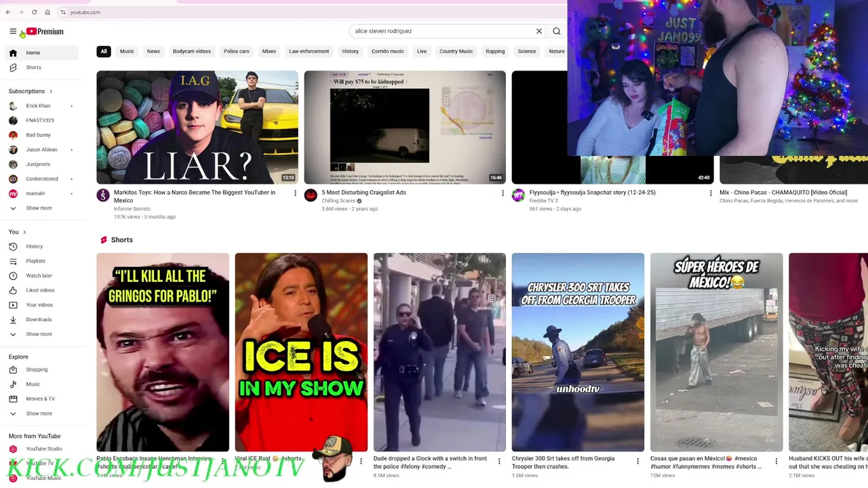Select Bodycam videos filter chip
Image resolution: width=868 pixels, height=488 pixels.
coord(192,52)
